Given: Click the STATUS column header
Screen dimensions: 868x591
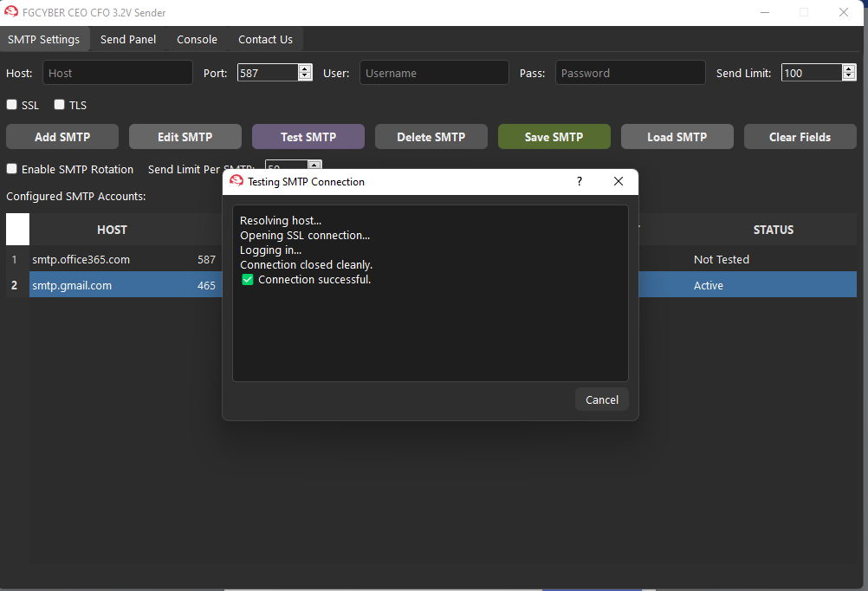Looking at the screenshot, I should pos(773,230).
